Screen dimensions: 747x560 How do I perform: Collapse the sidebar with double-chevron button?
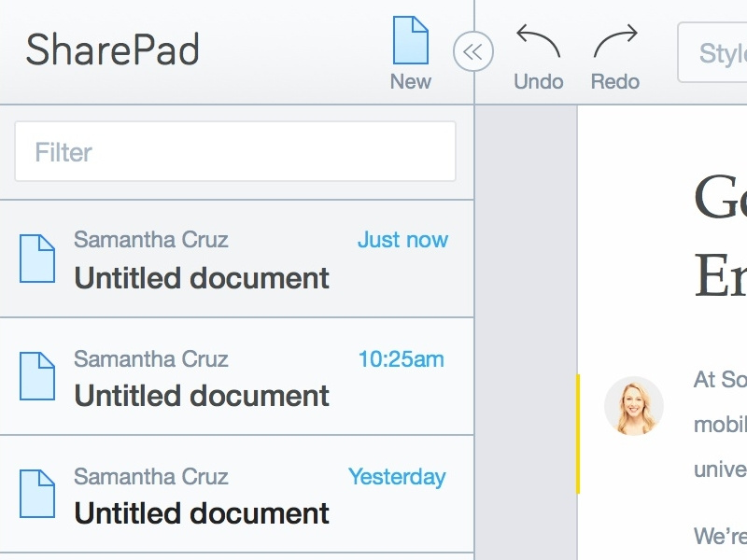pos(472,51)
